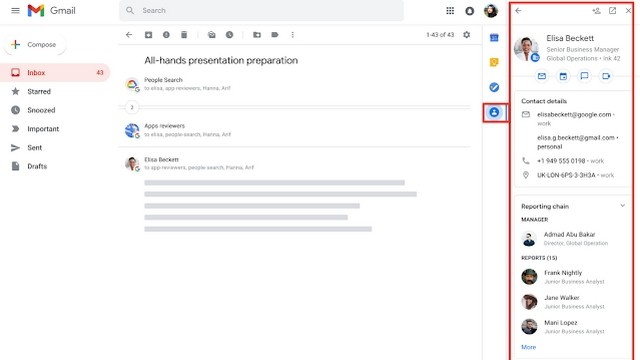The height and width of the screenshot is (360, 640).
Task: Open Contacts side panel icon
Action: [494, 112]
